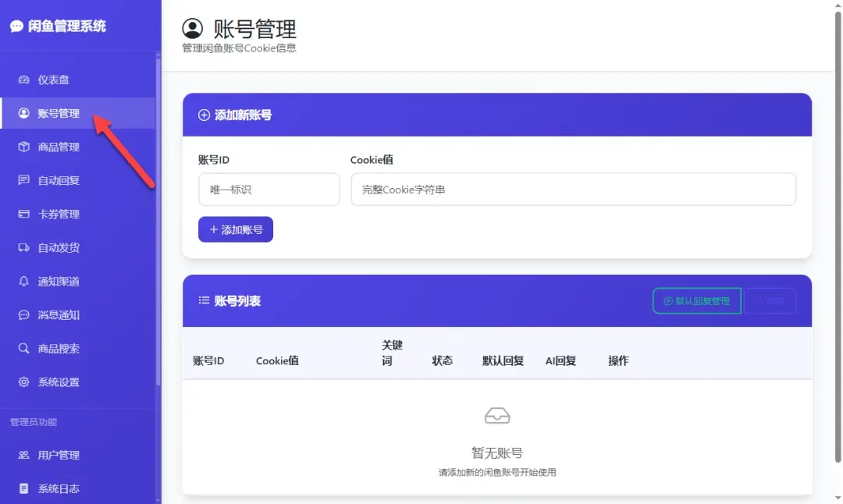
Task: Click the 闲鱼管理系统 chat bubble logo
Action: point(16,27)
